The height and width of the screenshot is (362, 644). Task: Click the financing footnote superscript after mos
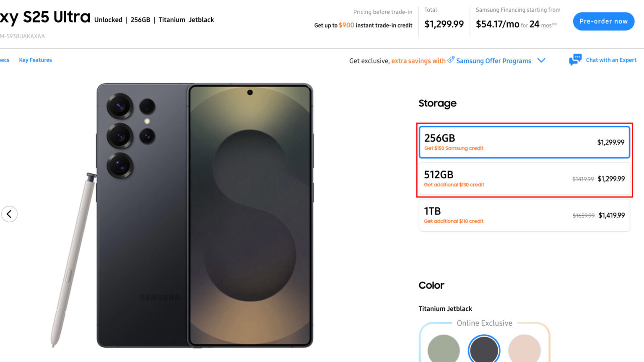pos(555,24)
